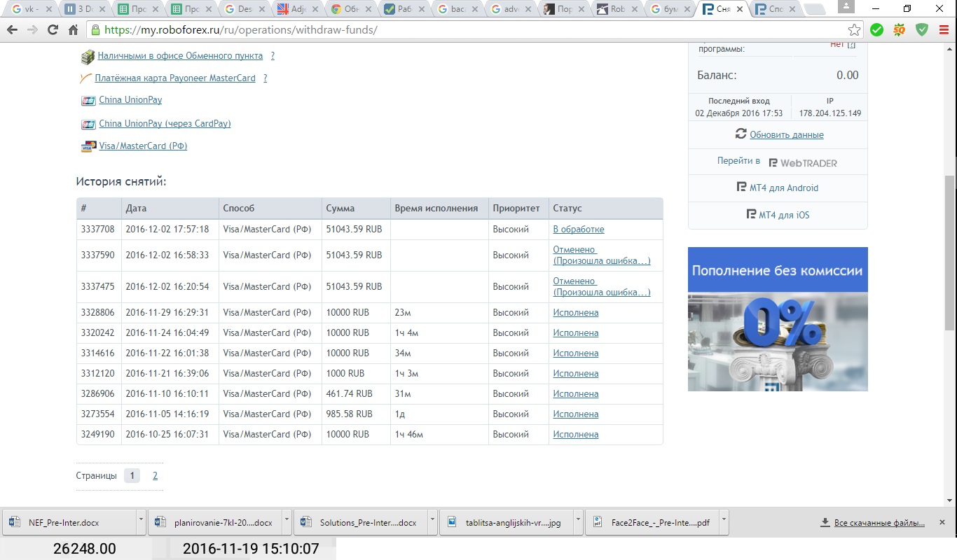Click the Обновить данные link
Screen dimensions: 957x560
(787, 134)
